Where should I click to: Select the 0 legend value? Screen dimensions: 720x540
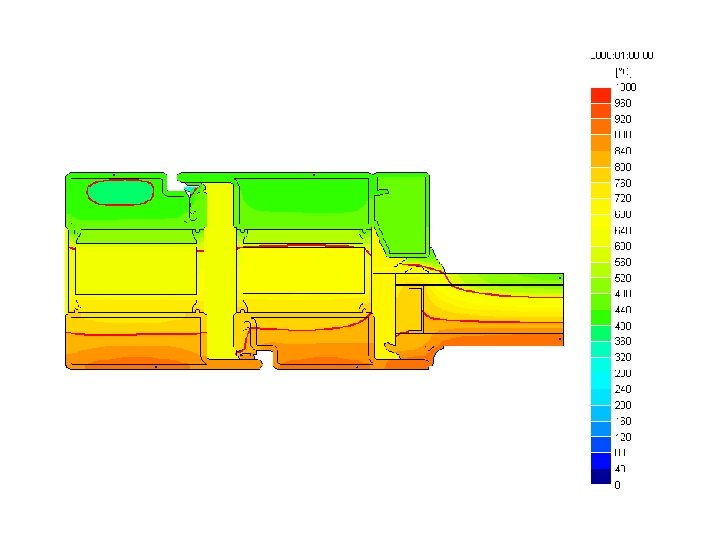coord(617,485)
